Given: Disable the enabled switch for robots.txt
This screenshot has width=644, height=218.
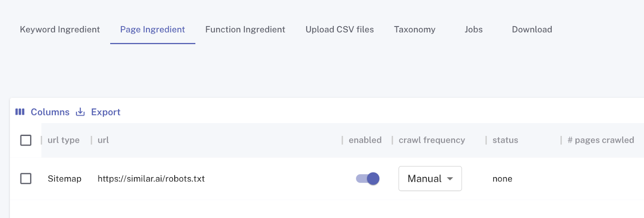Looking at the screenshot, I should tap(368, 179).
